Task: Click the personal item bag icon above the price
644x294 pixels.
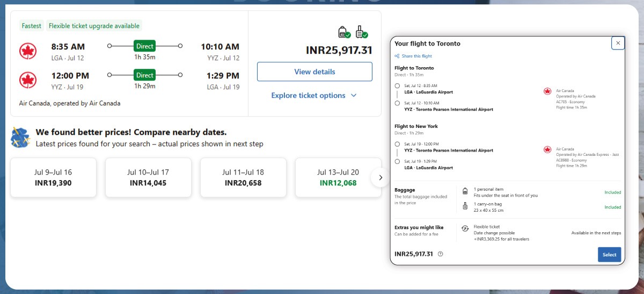Action: tap(343, 32)
